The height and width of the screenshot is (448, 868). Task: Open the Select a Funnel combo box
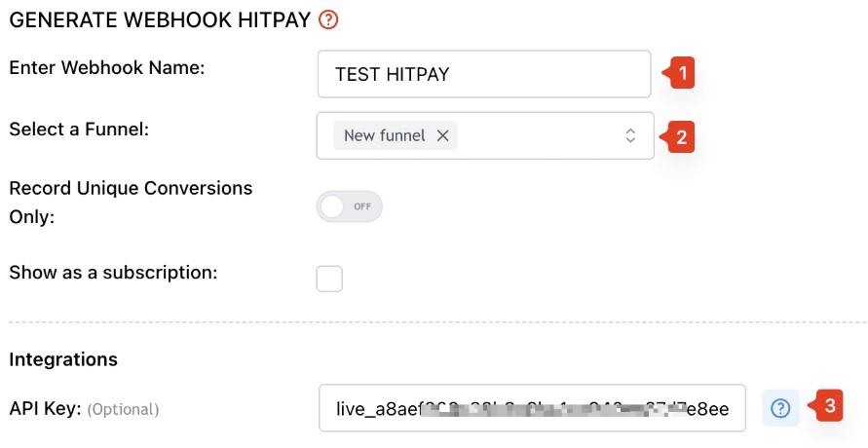click(x=485, y=135)
